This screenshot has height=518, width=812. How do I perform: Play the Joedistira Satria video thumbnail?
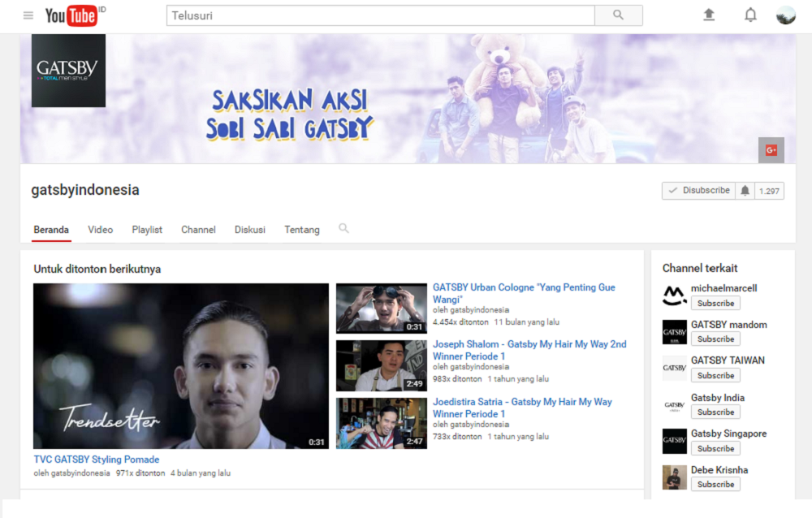[x=382, y=423]
